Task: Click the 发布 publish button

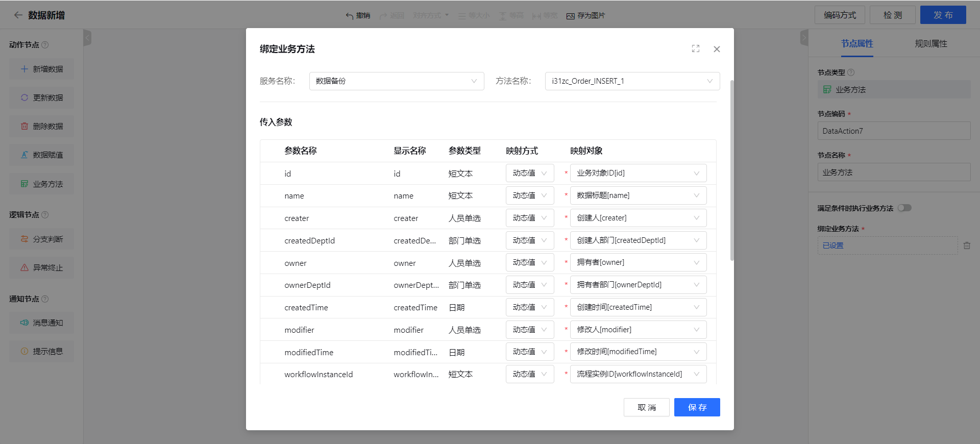Action: click(943, 15)
